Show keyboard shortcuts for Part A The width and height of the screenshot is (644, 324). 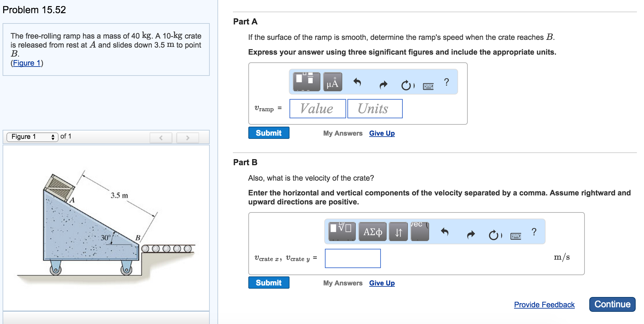pyautogui.click(x=428, y=86)
